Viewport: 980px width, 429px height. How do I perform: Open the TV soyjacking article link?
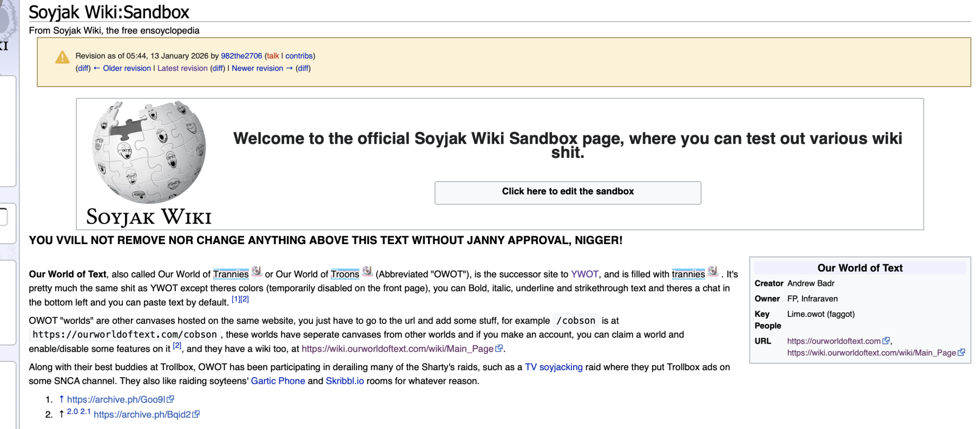coord(554,367)
